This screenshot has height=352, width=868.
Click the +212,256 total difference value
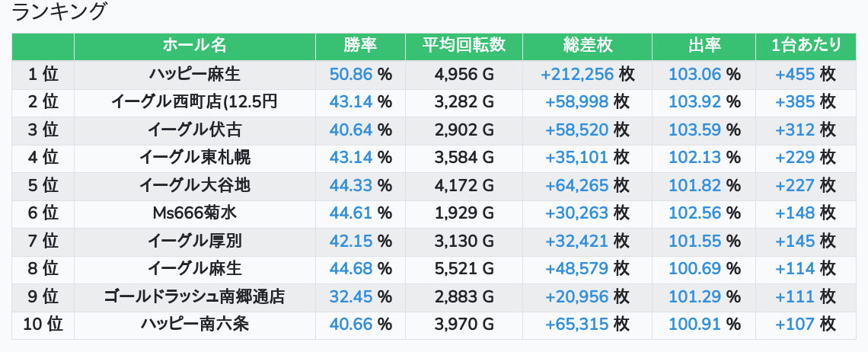pyautogui.click(x=576, y=75)
